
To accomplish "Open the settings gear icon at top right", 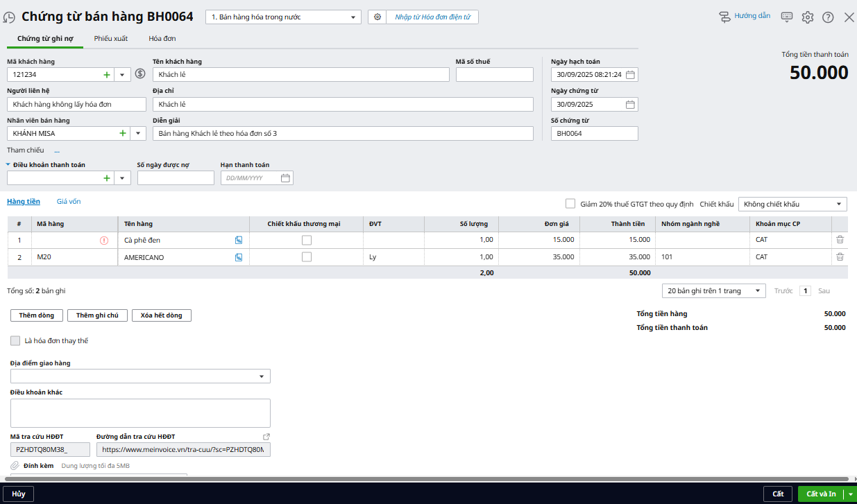I will pyautogui.click(x=807, y=17).
